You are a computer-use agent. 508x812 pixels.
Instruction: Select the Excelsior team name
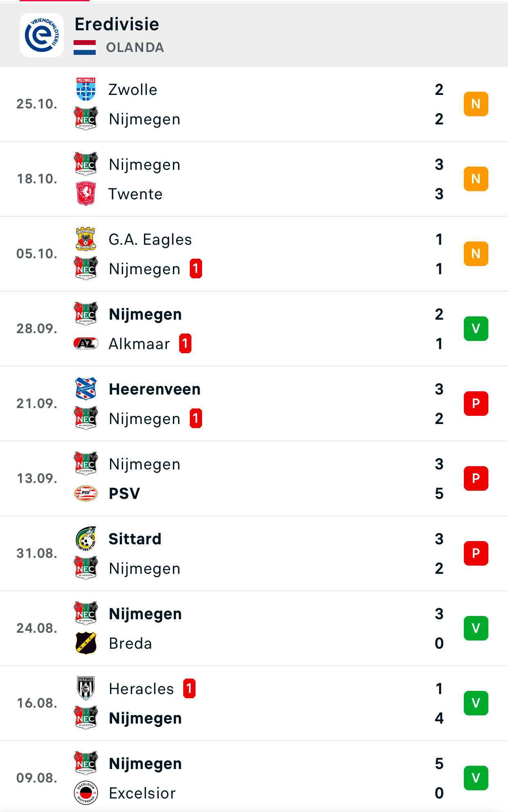pos(142,793)
